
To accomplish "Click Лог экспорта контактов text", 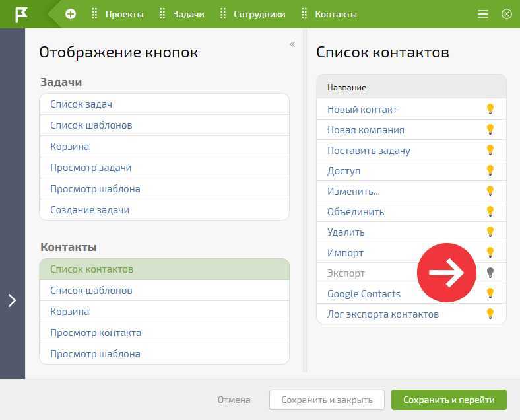I will click(383, 314).
